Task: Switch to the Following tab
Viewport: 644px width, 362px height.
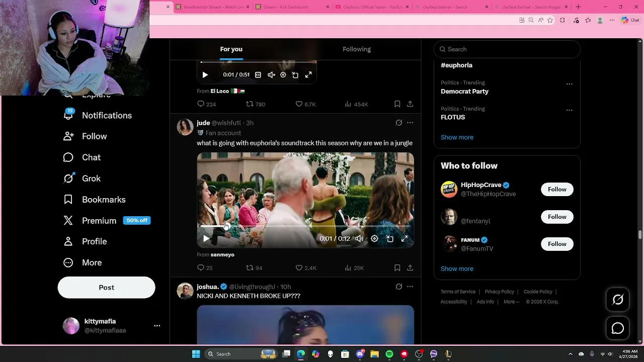Action: point(357,49)
